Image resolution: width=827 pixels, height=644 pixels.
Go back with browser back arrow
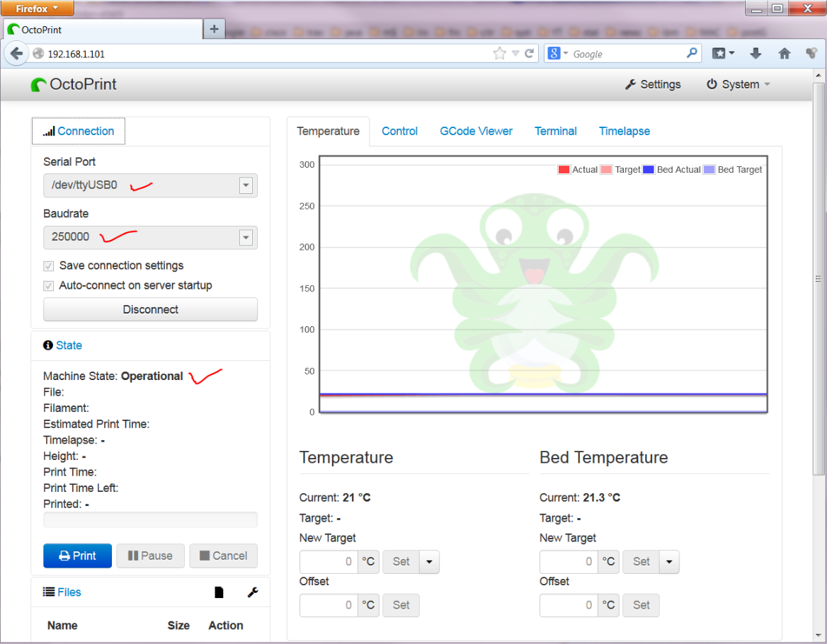[17, 54]
